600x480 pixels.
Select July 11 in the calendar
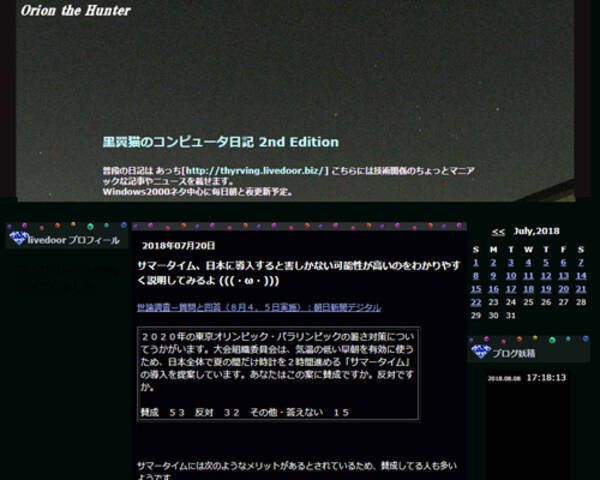click(528, 276)
